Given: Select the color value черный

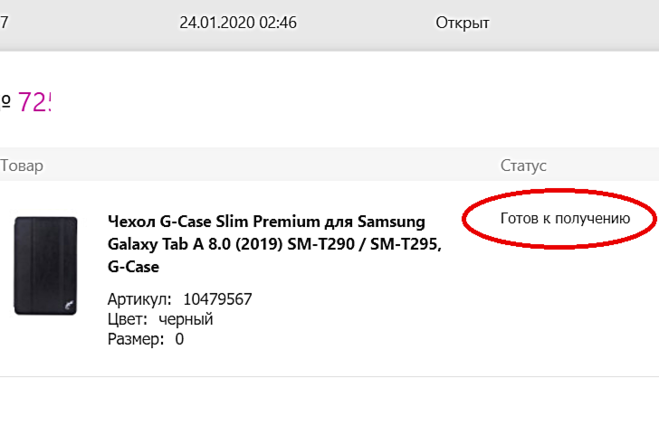Looking at the screenshot, I should pos(186,319).
